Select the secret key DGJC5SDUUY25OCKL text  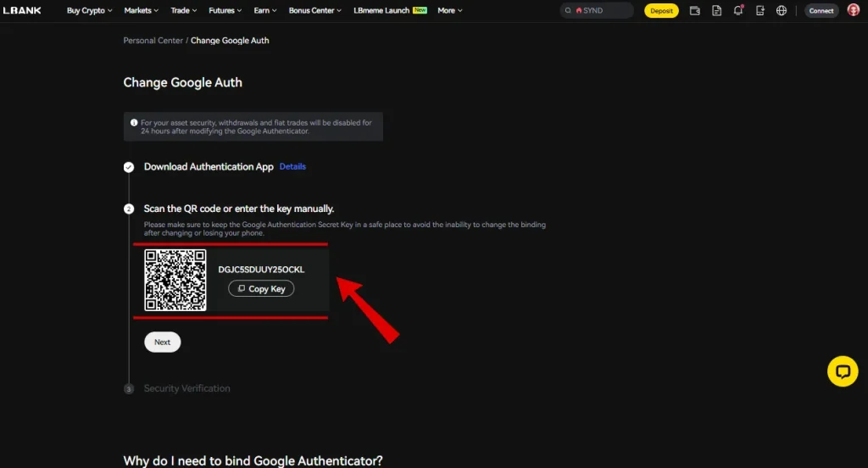click(261, 270)
